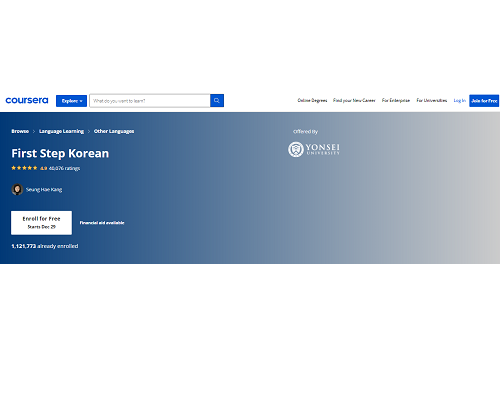Click the Coursera logo

[x=27, y=100]
